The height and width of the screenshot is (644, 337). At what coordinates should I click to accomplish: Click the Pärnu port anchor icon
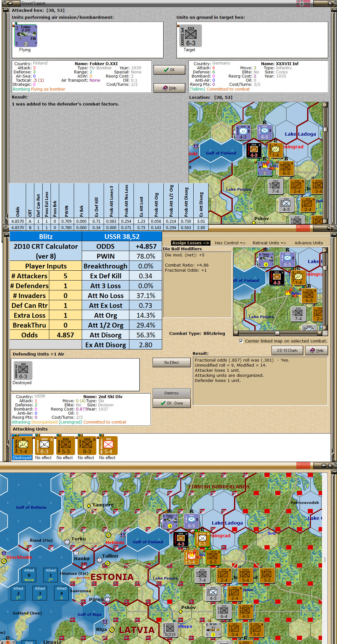tap(107, 600)
